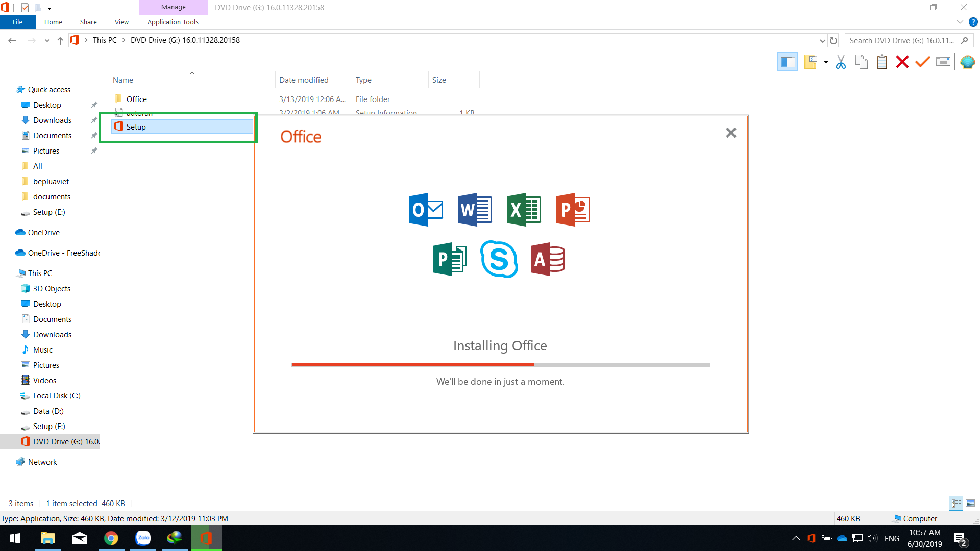
Task: Switch to Details view in status bar
Action: tap(956, 504)
